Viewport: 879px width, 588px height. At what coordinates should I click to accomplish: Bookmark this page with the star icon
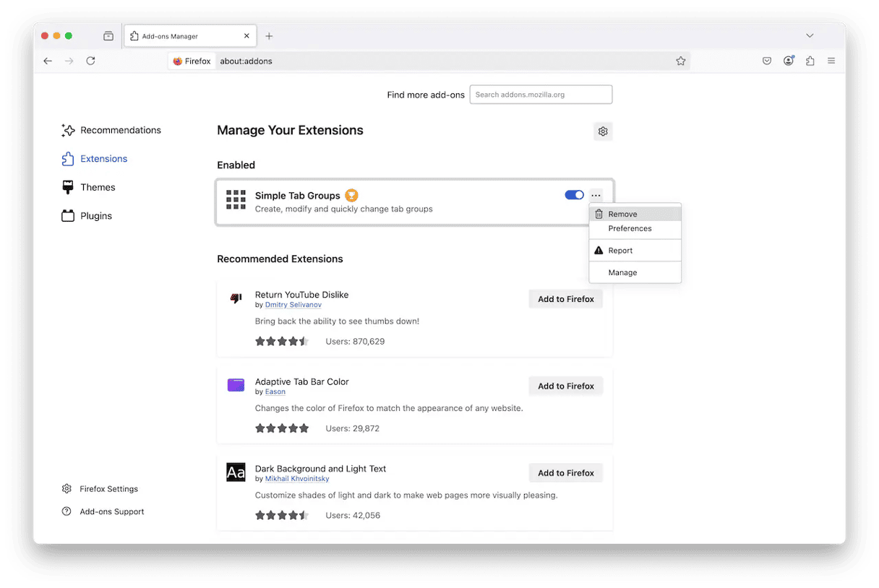tap(680, 61)
